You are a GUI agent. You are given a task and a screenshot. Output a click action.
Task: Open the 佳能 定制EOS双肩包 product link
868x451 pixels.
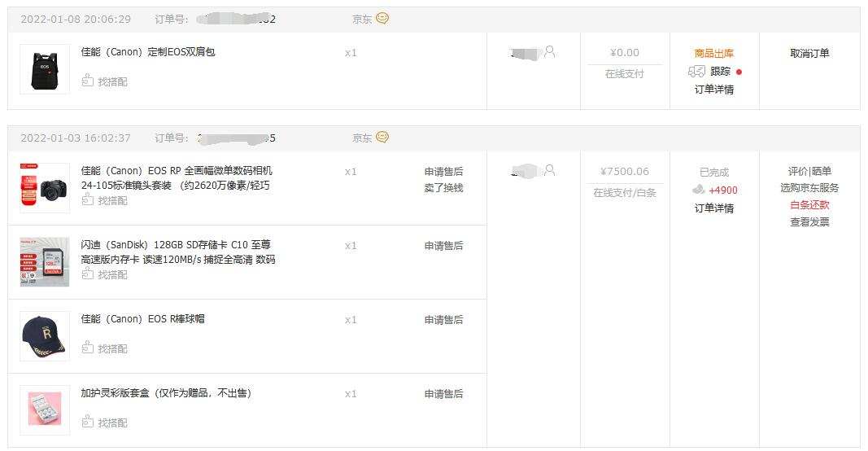pos(148,52)
